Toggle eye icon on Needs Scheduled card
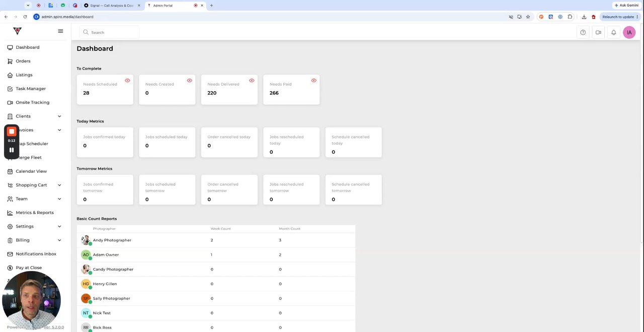 pyautogui.click(x=127, y=81)
